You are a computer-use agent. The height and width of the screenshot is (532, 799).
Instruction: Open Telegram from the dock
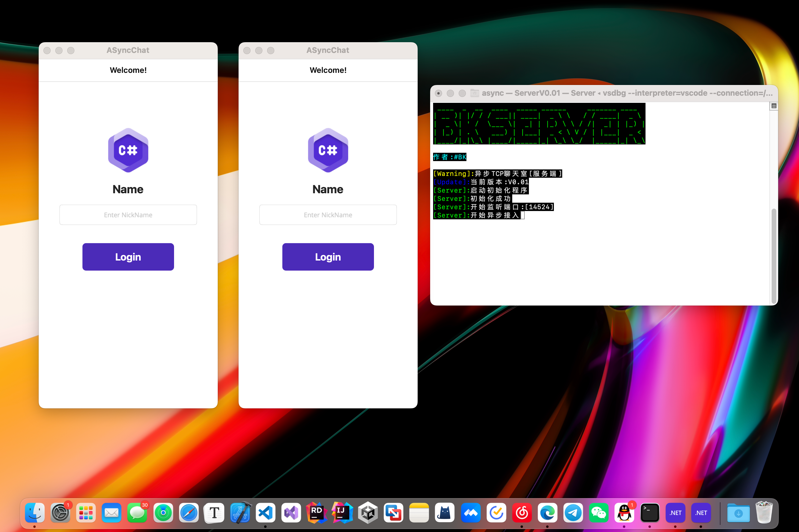click(573, 512)
